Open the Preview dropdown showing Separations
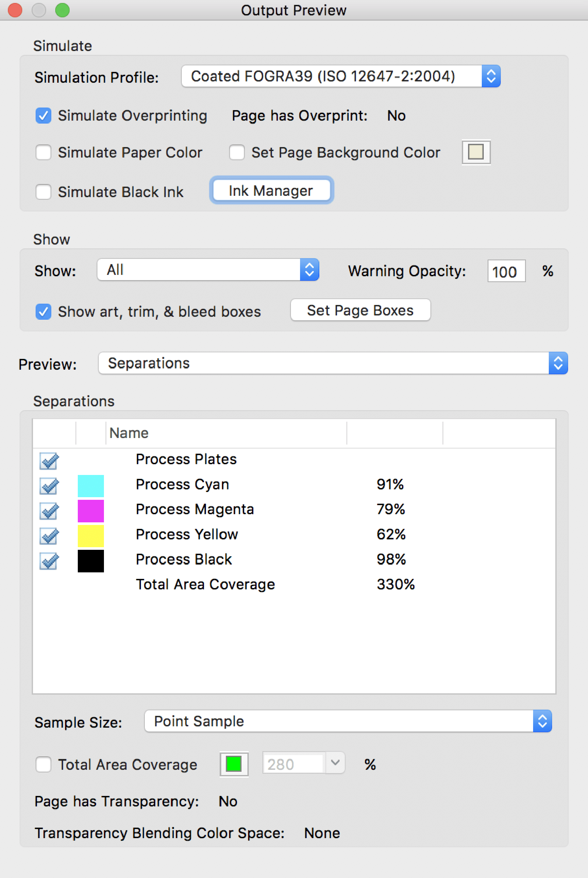588x878 pixels. point(333,363)
